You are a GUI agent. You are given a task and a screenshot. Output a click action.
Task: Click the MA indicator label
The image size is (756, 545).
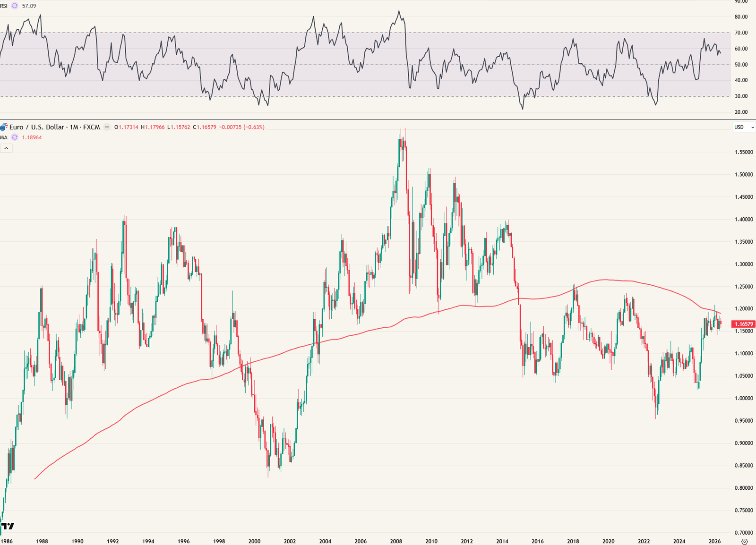coord(4,137)
